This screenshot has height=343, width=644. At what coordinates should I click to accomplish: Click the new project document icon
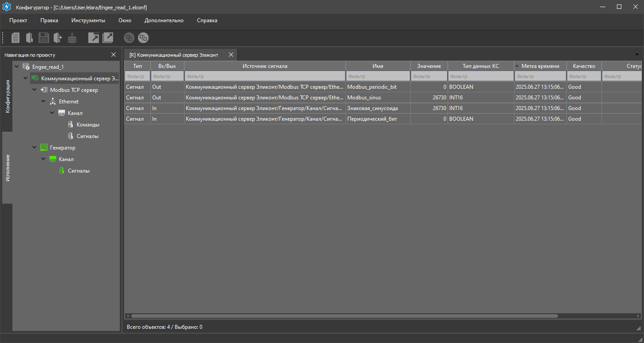(16, 38)
